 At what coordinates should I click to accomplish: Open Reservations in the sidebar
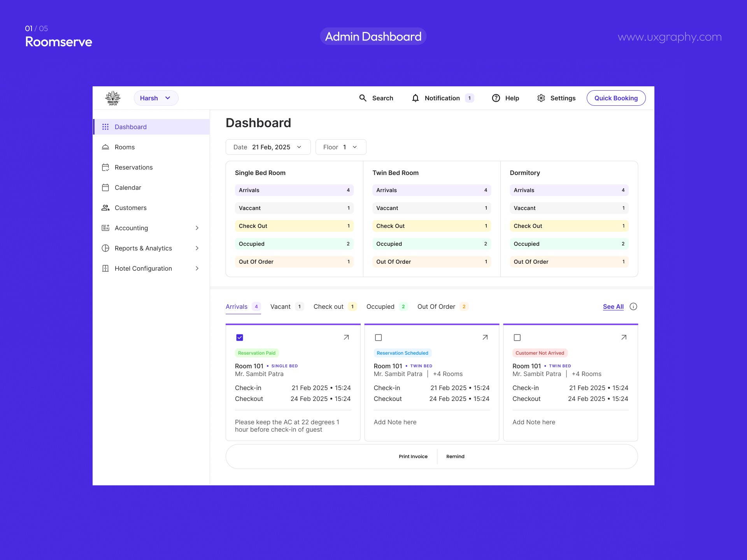[x=133, y=167]
